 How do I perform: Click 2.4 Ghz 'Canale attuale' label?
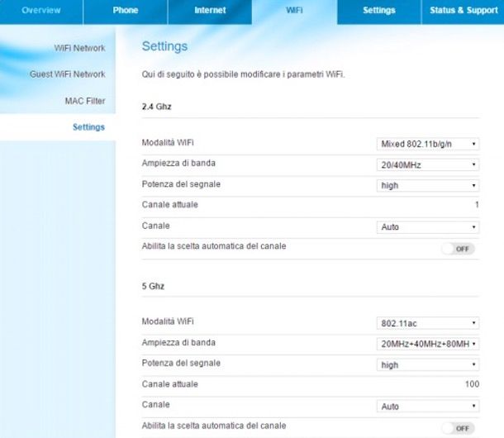pos(169,204)
